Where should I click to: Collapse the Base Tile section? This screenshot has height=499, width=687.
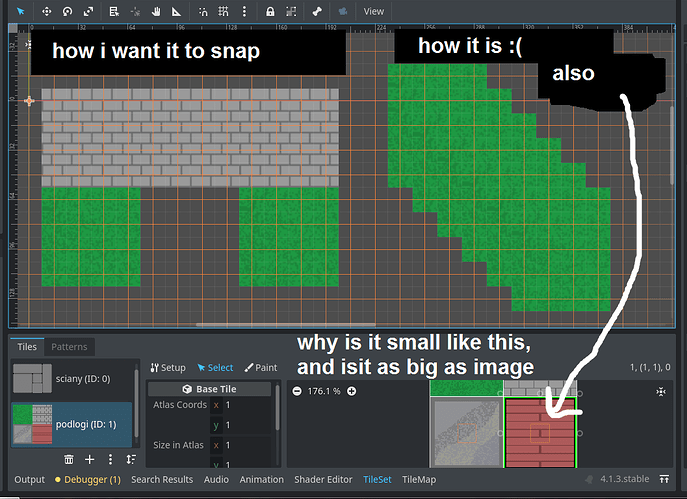tap(209, 389)
